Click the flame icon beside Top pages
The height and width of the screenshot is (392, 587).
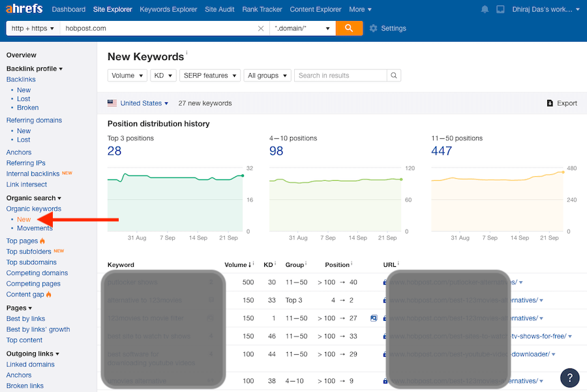coord(42,241)
